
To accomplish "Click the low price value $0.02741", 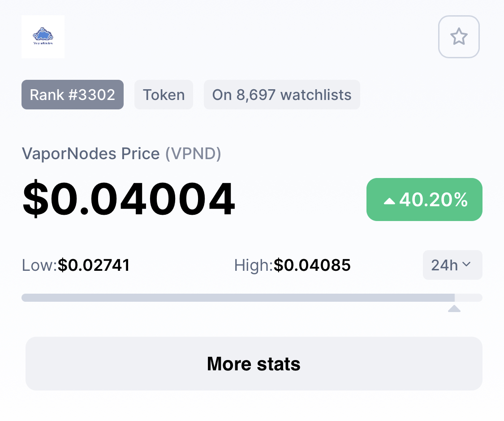I will tap(94, 265).
